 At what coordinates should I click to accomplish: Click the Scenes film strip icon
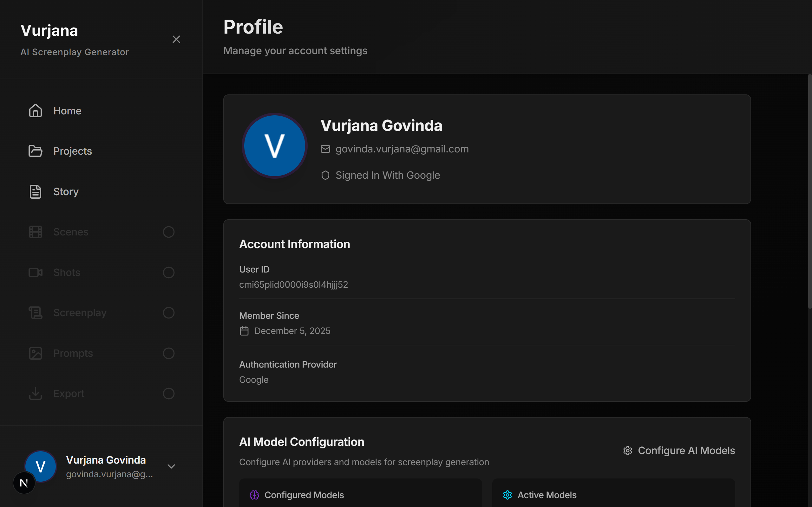[35, 232]
